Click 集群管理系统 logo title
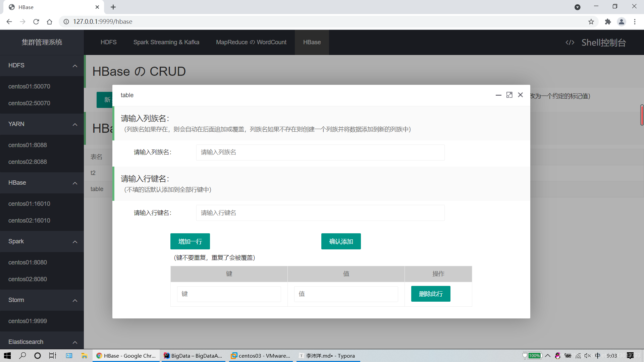The height and width of the screenshot is (362, 644). pyautogui.click(x=42, y=42)
